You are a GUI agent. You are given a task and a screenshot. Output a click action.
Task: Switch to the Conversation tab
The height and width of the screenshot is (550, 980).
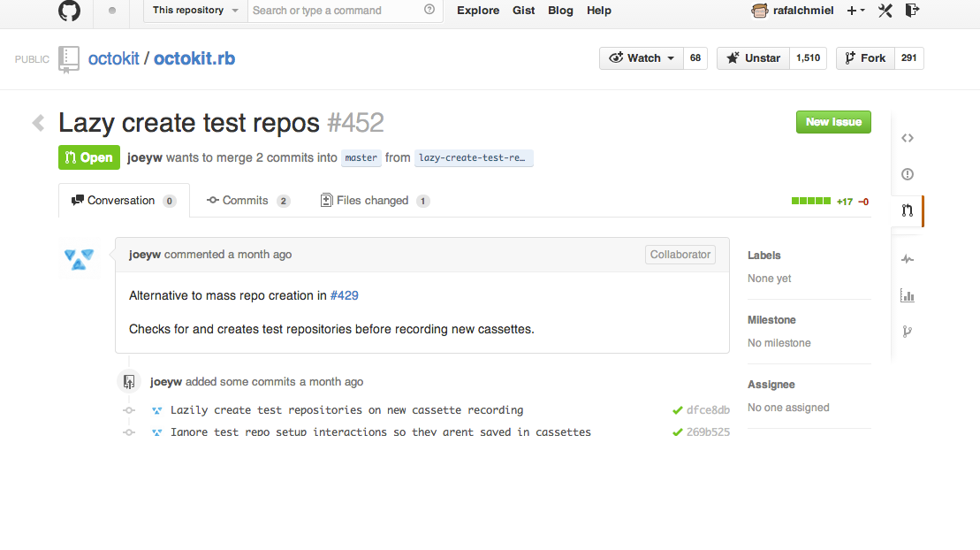coord(124,201)
